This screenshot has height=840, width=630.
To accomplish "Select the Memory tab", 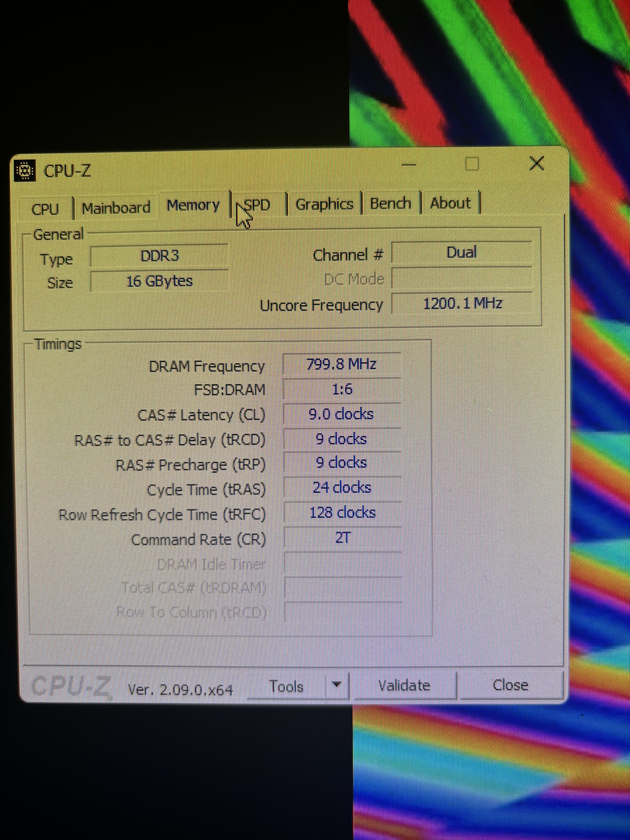I will [193, 205].
